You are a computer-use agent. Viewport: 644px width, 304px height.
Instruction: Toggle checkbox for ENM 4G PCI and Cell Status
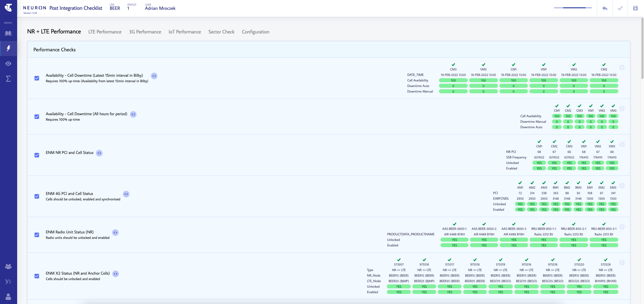pyautogui.click(x=37, y=196)
